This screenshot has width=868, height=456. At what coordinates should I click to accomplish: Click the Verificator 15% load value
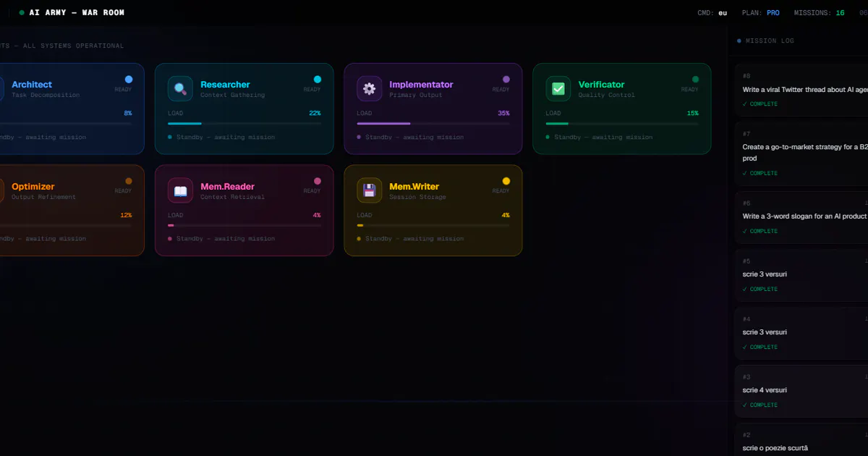click(x=693, y=114)
